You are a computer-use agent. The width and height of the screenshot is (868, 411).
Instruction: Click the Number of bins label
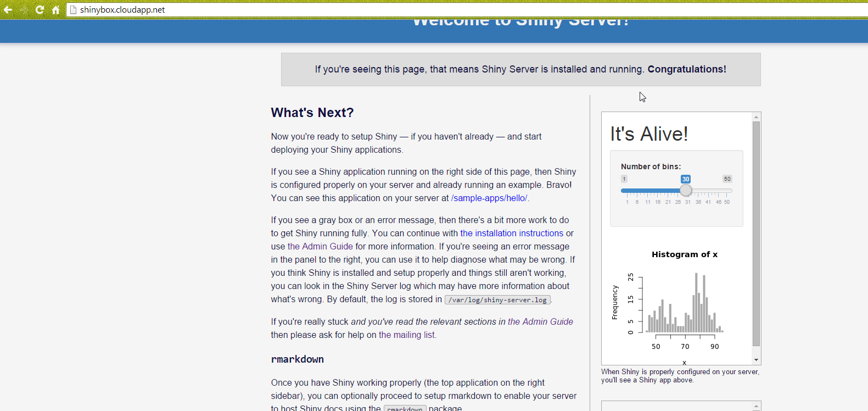(x=651, y=166)
